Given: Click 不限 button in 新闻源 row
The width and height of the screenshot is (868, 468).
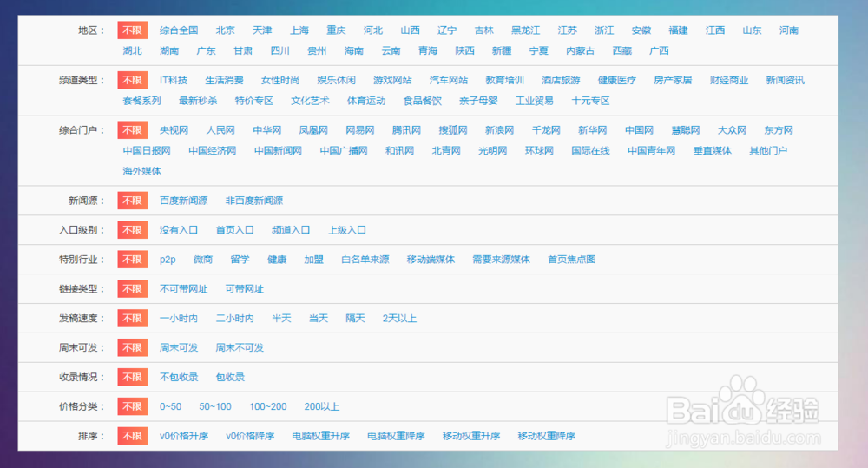Looking at the screenshot, I should click(132, 201).
